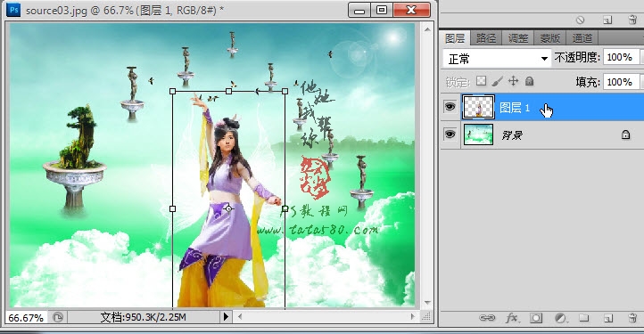Create a new layer in Layers panel

608,318
